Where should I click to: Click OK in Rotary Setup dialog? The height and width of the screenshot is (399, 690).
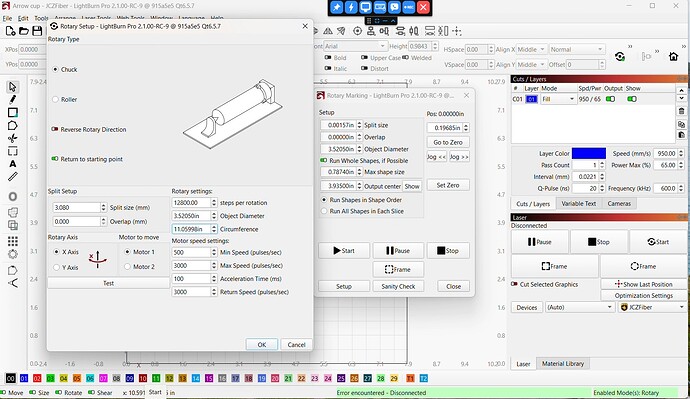(x=262, y=344)
